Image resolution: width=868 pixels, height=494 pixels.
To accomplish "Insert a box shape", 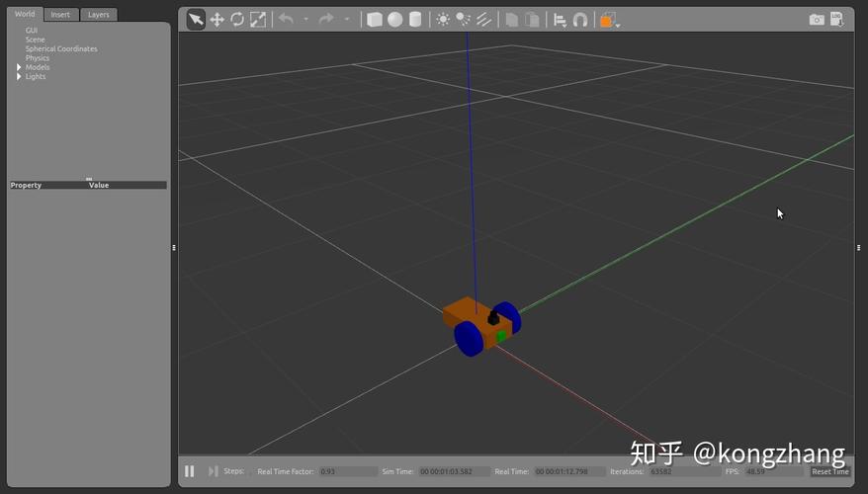I will (x=375, y=20).
